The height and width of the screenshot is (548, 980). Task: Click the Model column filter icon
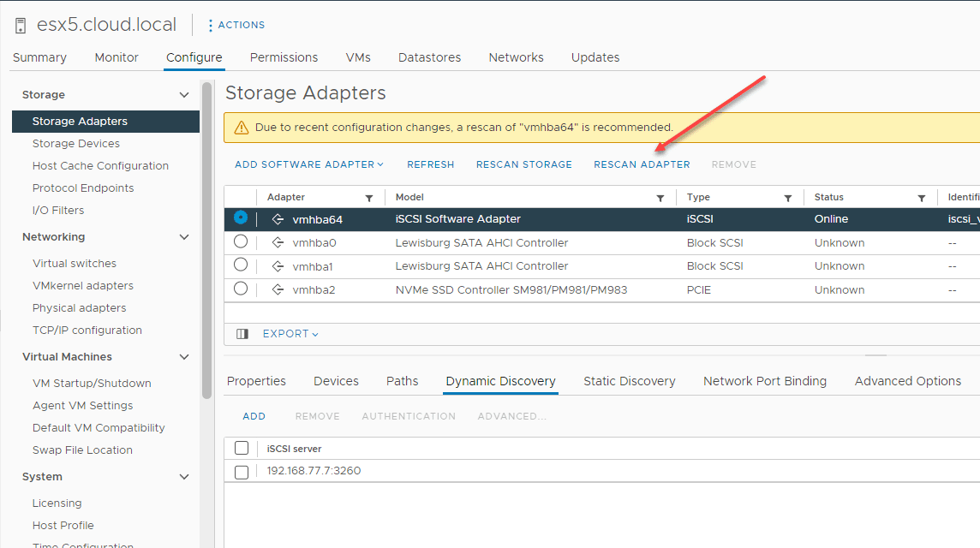660,198
